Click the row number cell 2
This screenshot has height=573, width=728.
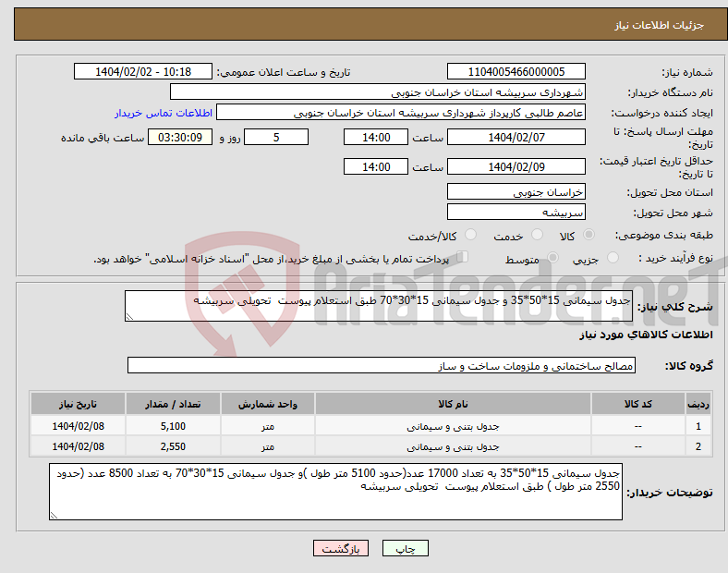[698, 446]
